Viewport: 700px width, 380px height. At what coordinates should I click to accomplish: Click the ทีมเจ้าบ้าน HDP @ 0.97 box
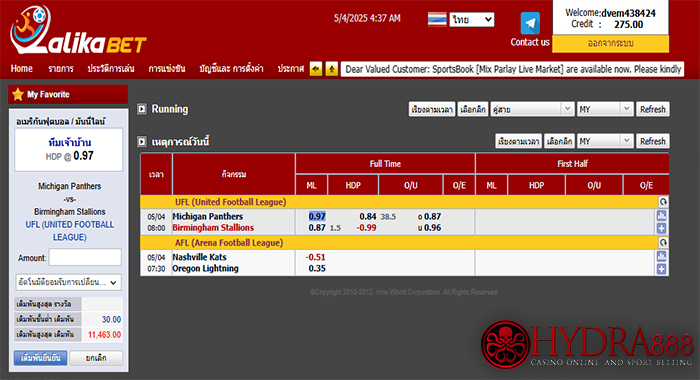click(69, 150)
